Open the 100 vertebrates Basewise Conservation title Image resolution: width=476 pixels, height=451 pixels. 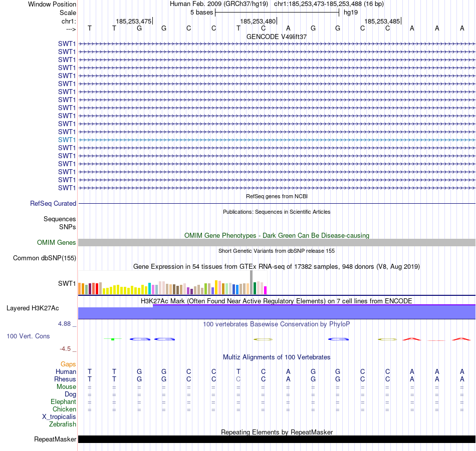pos(277,324)
